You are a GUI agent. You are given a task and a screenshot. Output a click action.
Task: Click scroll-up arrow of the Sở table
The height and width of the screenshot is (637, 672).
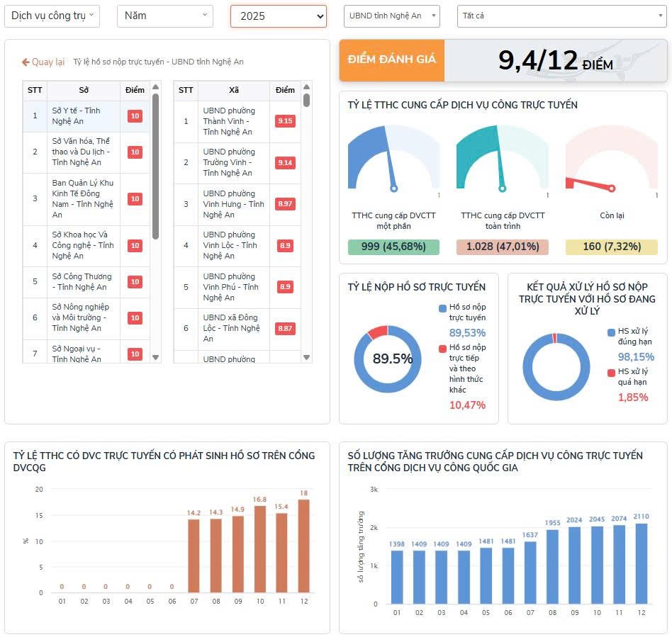[x=156, y=87]
